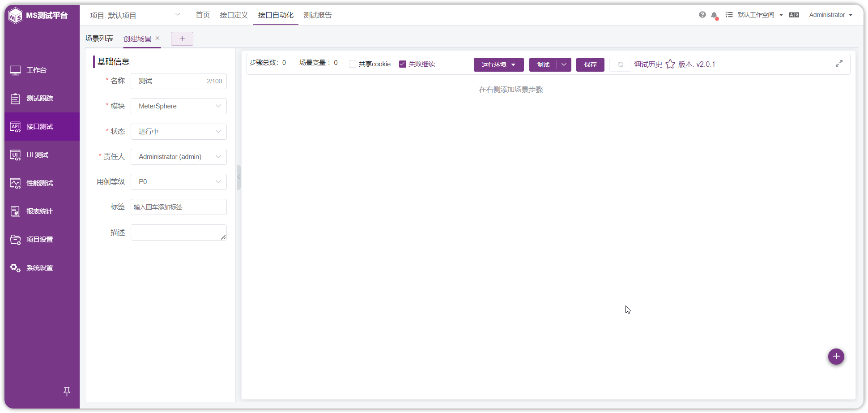Uncheck the 失败继续 checkbox
This screenshot has height=413, width=868.
pos(403,64)
